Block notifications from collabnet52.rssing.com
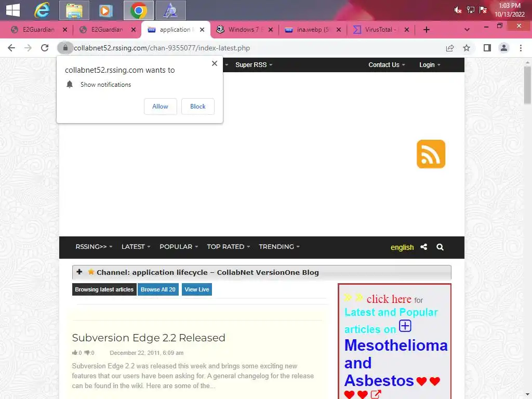 coord(198,107)
